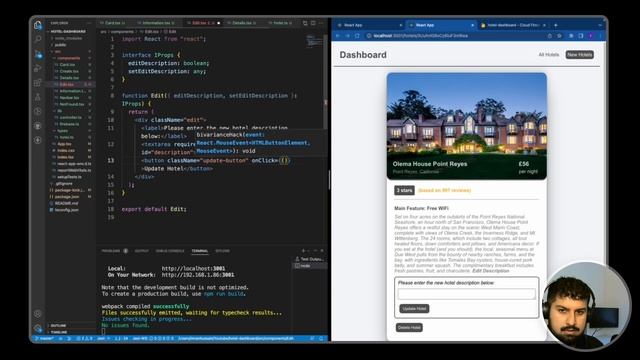
Task: Open the Manage gear icon in VS Code
Action: click(38, 328)
